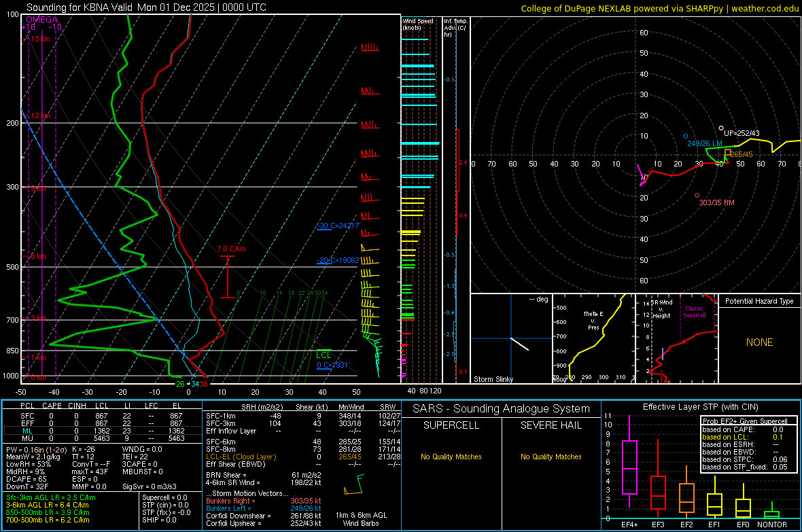The image size is (802, 532).
Task: Click the -20 C=19062' height label
Action: pyautogui.click(x=338, y=260)
